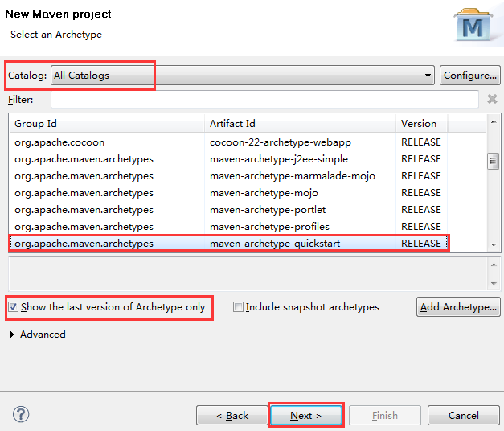Click description box scroll down arrow
Screen dimensions: 504x431
(x=494, y=284)
